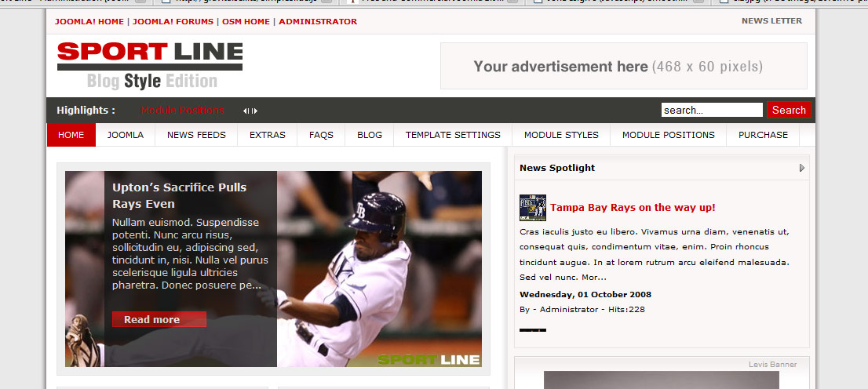The width and height of the screenshot is (868, 389).
Task: Open Tampa Bay Rays headline link
Action: click(x=633, y=208)
